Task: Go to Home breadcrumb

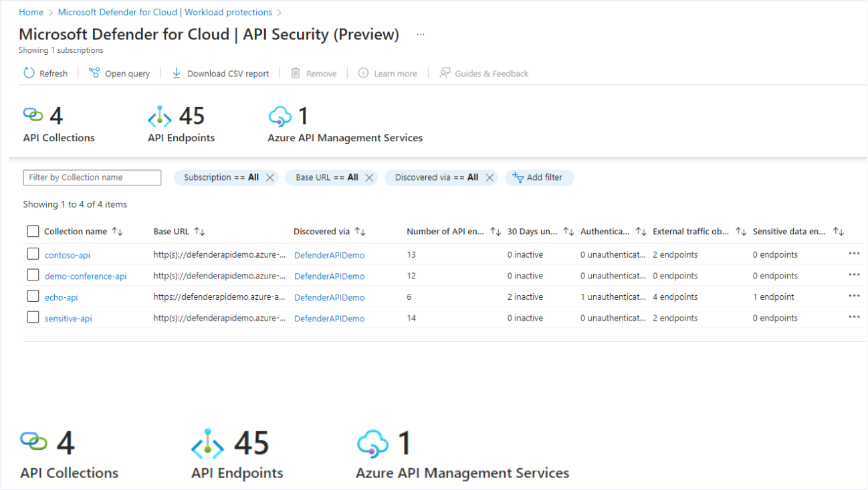Action: [x=31, y=12]
